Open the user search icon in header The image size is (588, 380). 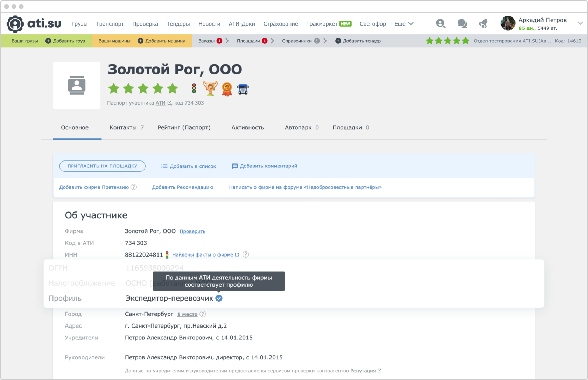441,23
